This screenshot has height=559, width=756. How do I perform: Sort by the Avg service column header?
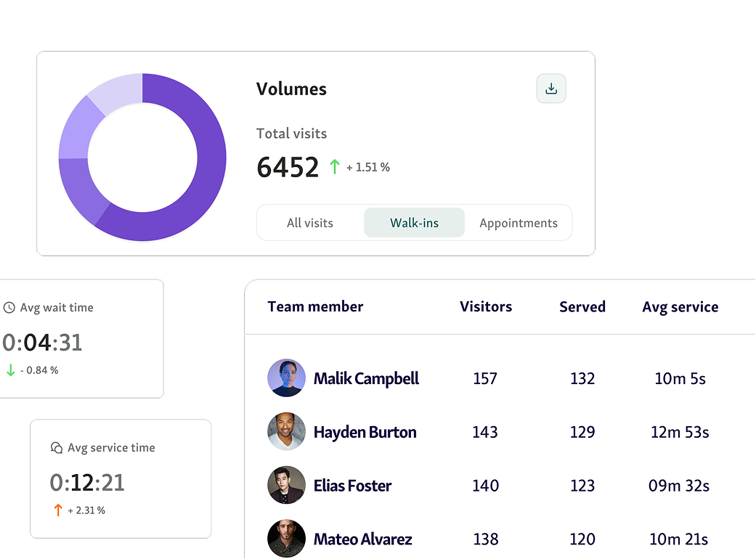680,306
